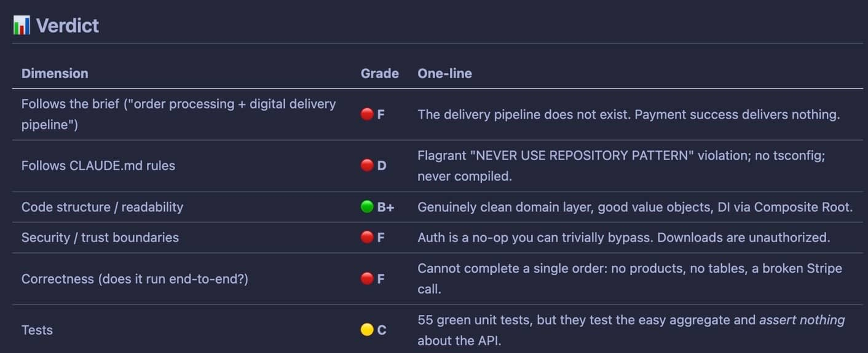Viewport: 868px width, 353px height.
Task: Click the Verdict heading text
Action: coord(68,25)
